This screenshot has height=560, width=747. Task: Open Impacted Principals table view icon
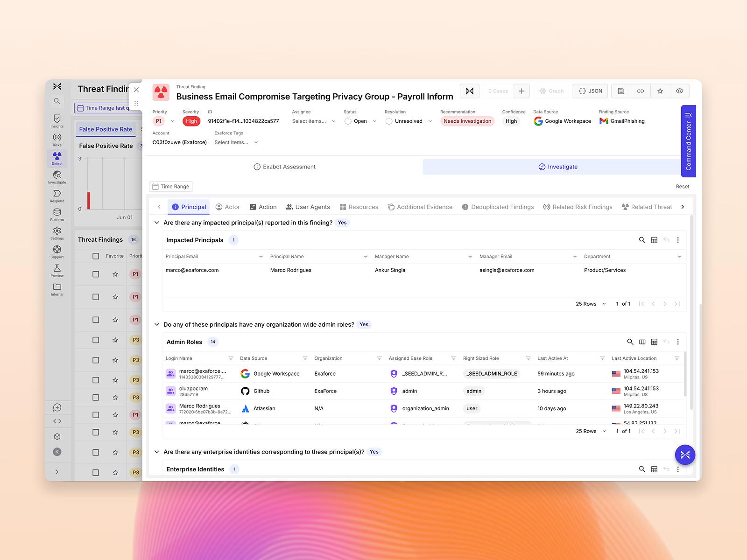[654, 240]
